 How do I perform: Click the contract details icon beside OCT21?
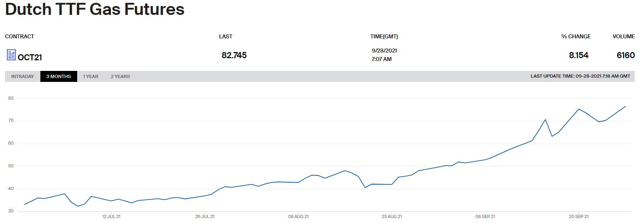click(x=11, y=55)
